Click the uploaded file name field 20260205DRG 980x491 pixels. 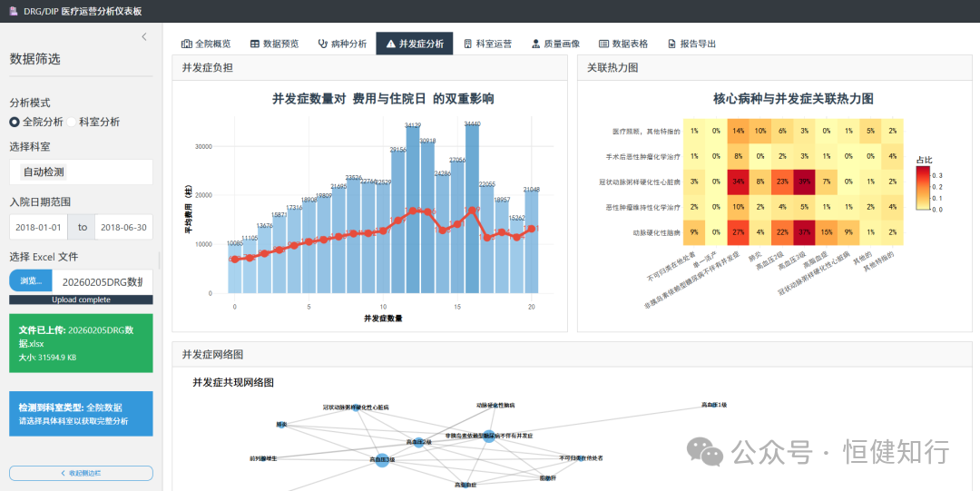click(103, 281)
